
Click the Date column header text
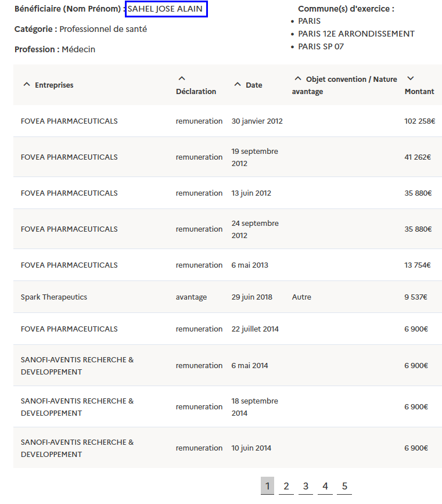[x=254, y=85]
